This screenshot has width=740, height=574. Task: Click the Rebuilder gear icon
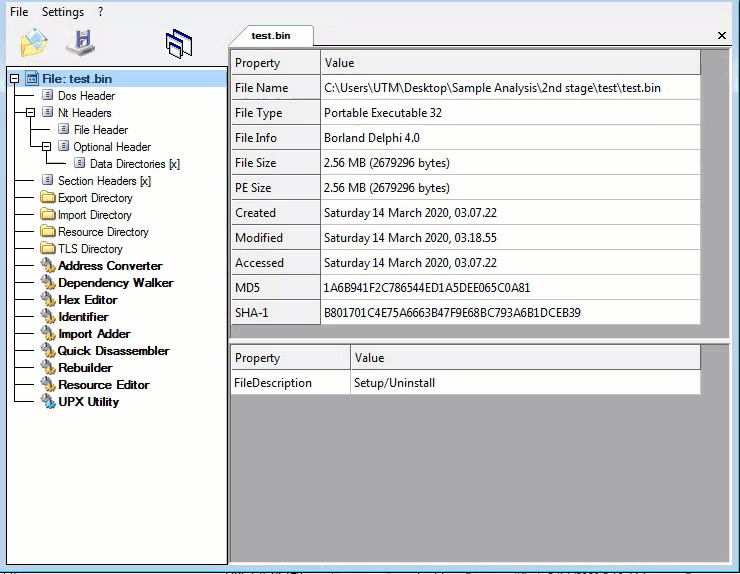click(48, 367)
